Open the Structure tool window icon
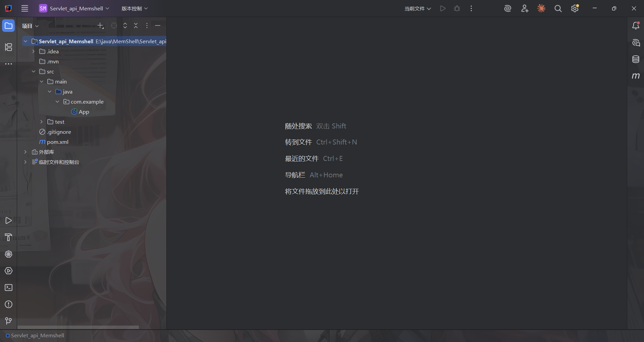 (8, 47)
